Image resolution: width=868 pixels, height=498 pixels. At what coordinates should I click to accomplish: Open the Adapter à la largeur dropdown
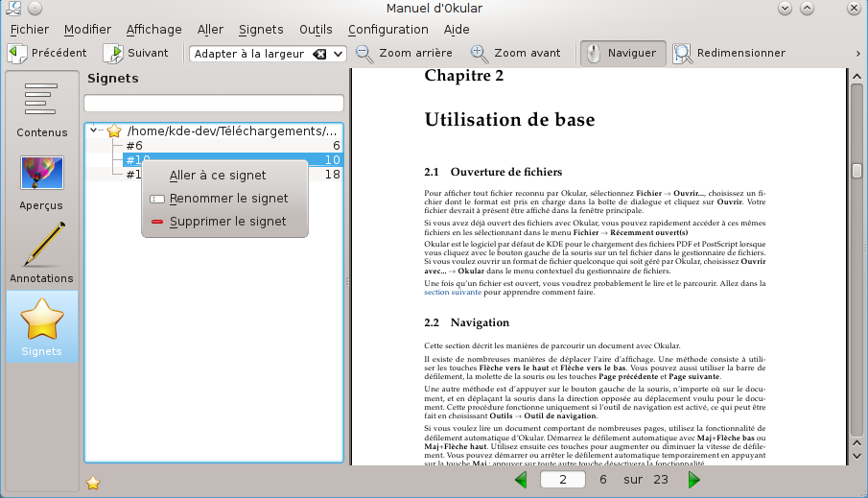tap(337, 54)
